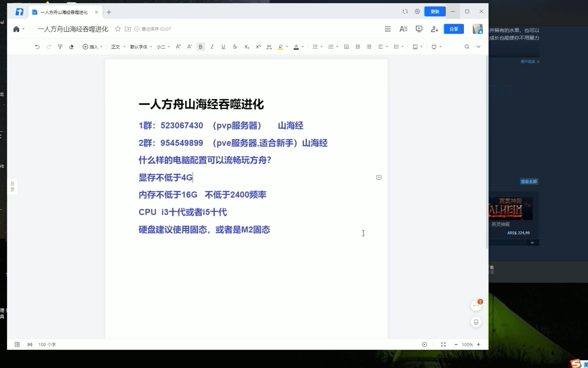Viewport: 588px width, 368px height.
Task: Toggle bold formatting
Action: click(x=201, y=47)
